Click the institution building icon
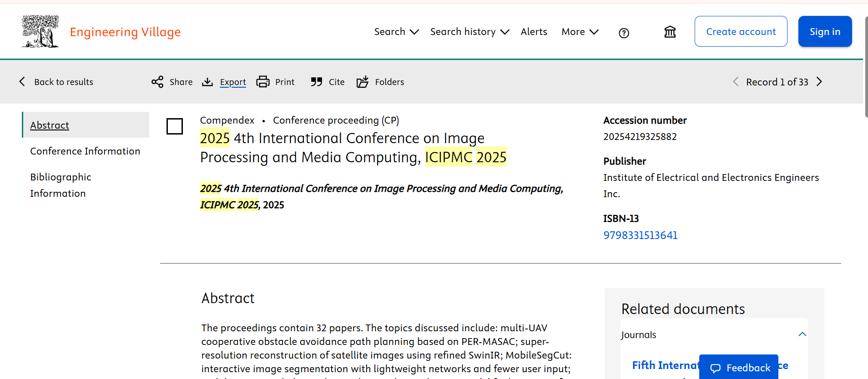Viewport: 868px width, 379px height. (670, 32)
